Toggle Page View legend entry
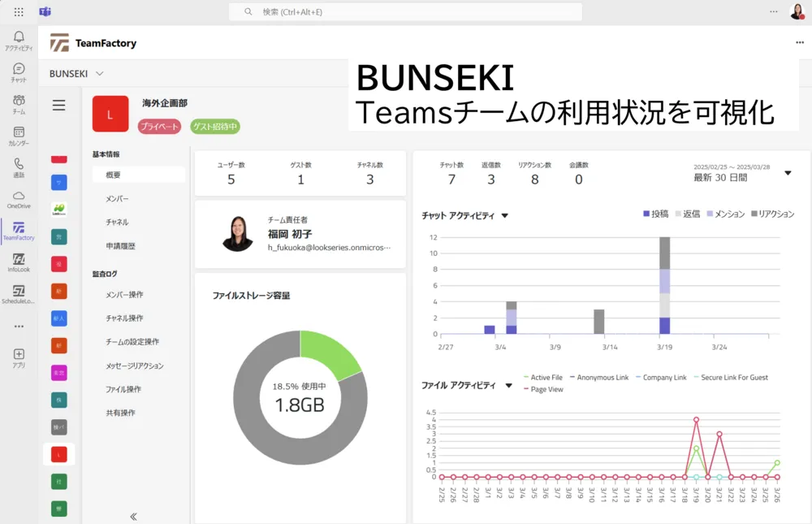812x524 pixels. [543, 389]
